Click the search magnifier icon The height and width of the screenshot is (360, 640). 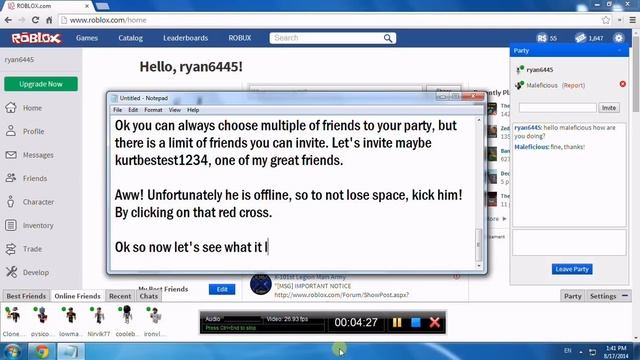(388, 38)
